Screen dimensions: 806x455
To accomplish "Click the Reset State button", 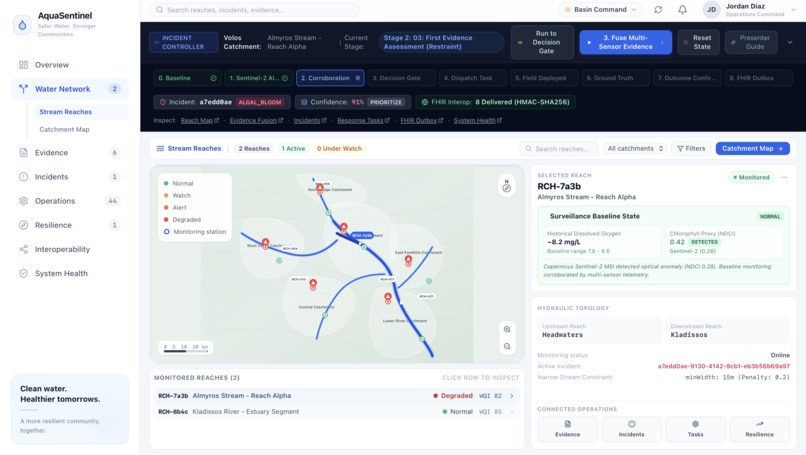I will (x=699, y=42).
